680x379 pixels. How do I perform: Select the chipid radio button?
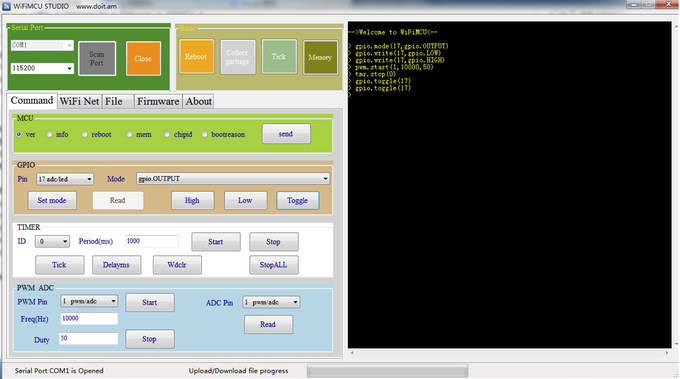pyautogui.click(x=167, y=134)
